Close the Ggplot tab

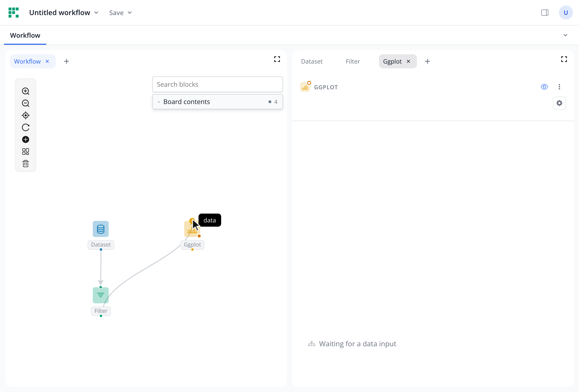pos(408,61)
